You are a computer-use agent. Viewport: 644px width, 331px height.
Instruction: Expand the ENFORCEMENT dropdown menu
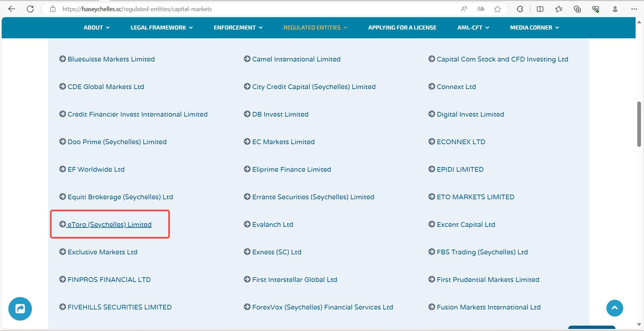(x=238, y=28)
